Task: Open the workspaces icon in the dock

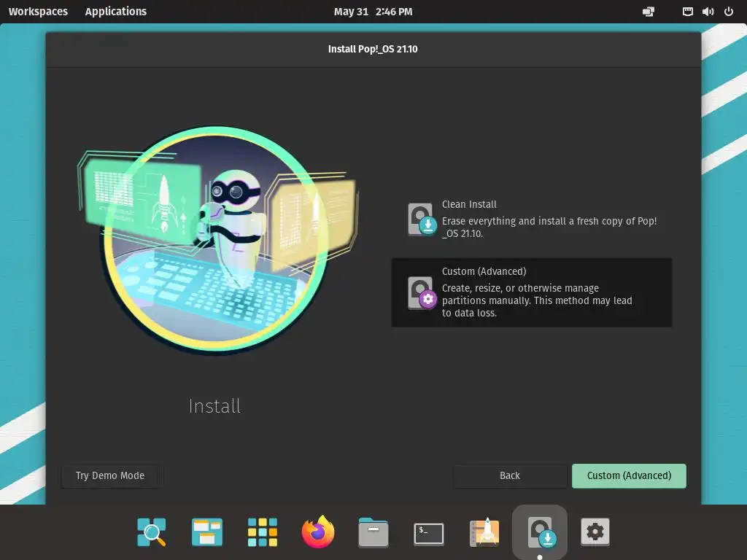Action: pos(206,532)
